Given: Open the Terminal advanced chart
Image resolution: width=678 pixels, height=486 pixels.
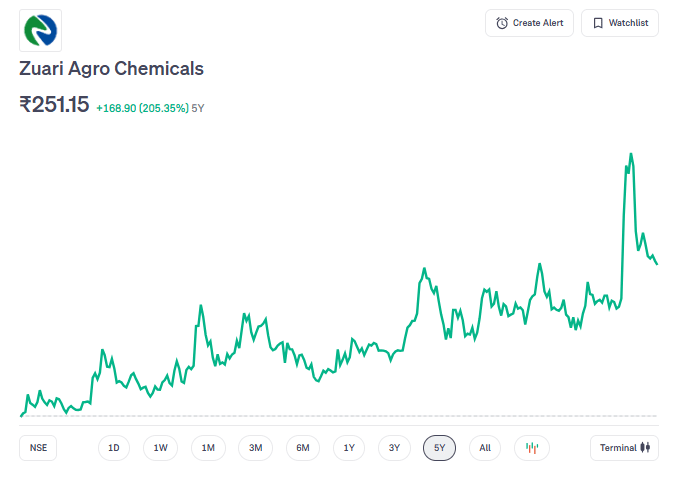Looking at the screenshot, I should coord(624,448).
